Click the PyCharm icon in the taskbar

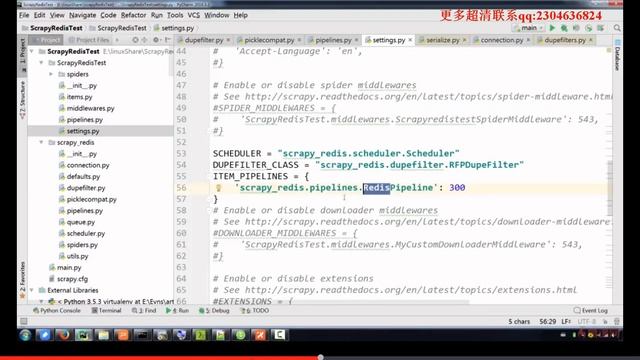83,335
